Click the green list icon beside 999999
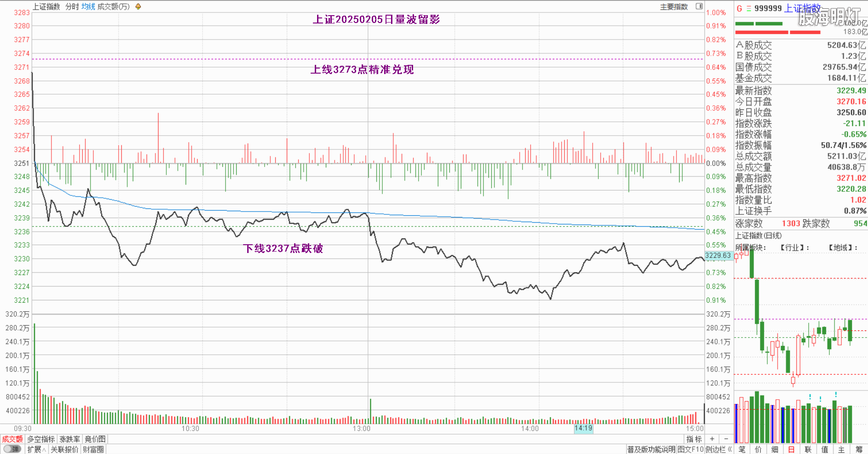Image resolution: width=868 pixels, height=454 pixels. tap(749, 8)
